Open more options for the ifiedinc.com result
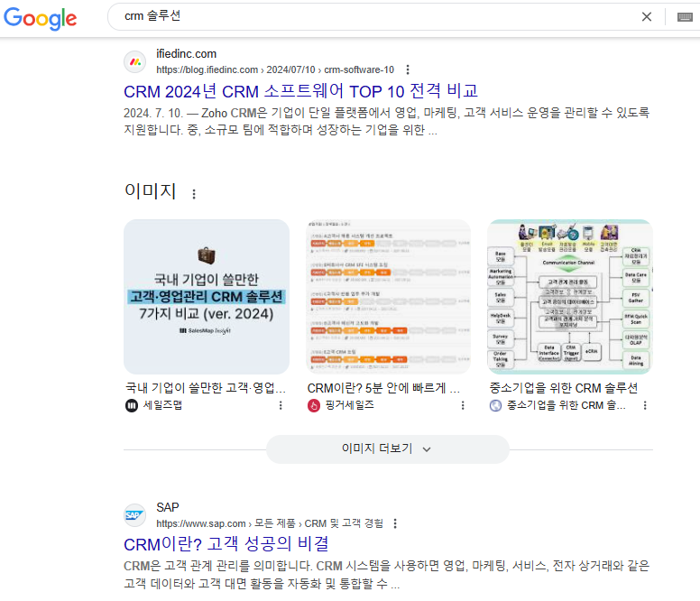This screenshot has height=601, width=700. click(x=407, y=69)
